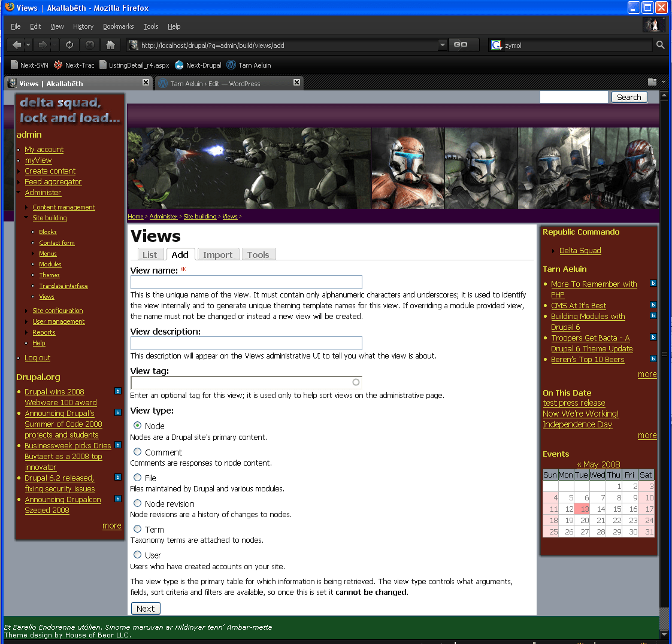Open the ListingDetail_r4.aspx bookmark
The image size is (672, 644).
click(134, 65)
